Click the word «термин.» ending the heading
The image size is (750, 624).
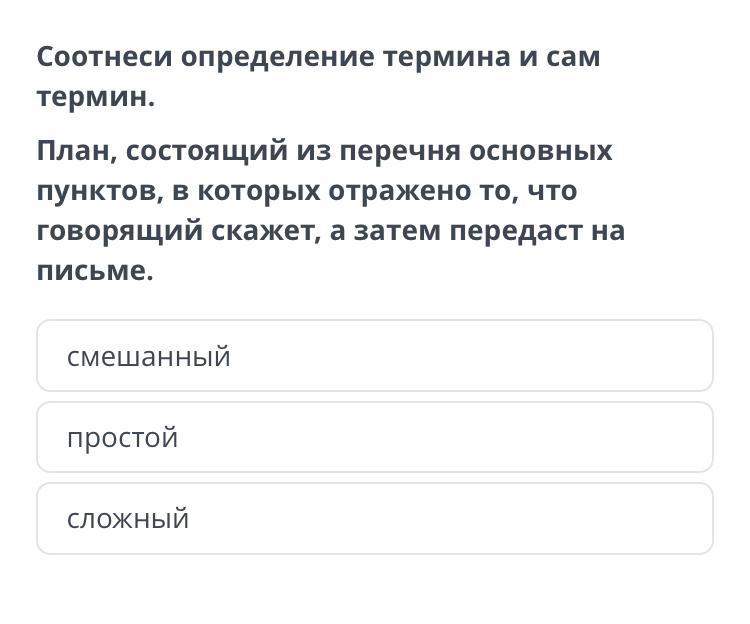(x=96, y=97)
